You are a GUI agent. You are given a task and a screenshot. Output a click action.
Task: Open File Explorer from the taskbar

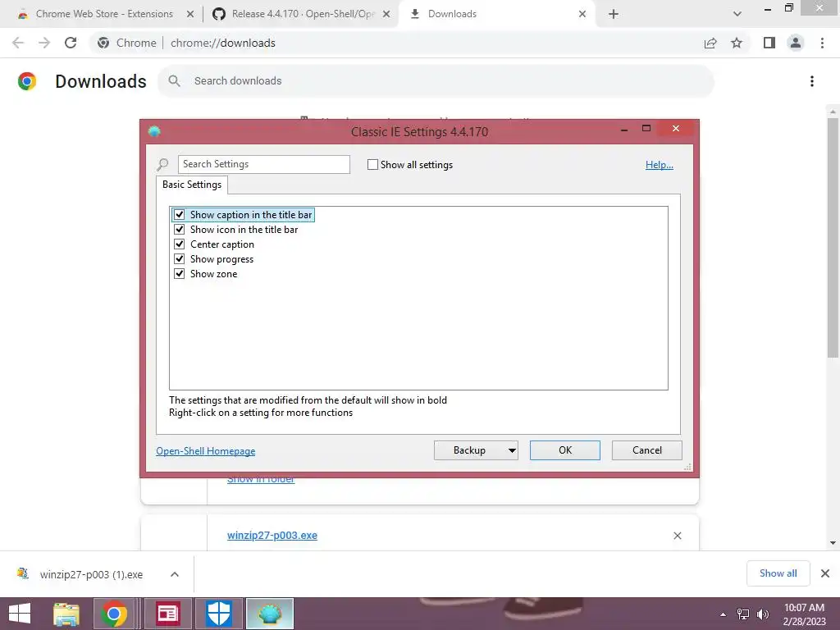[x=66, y=614]
